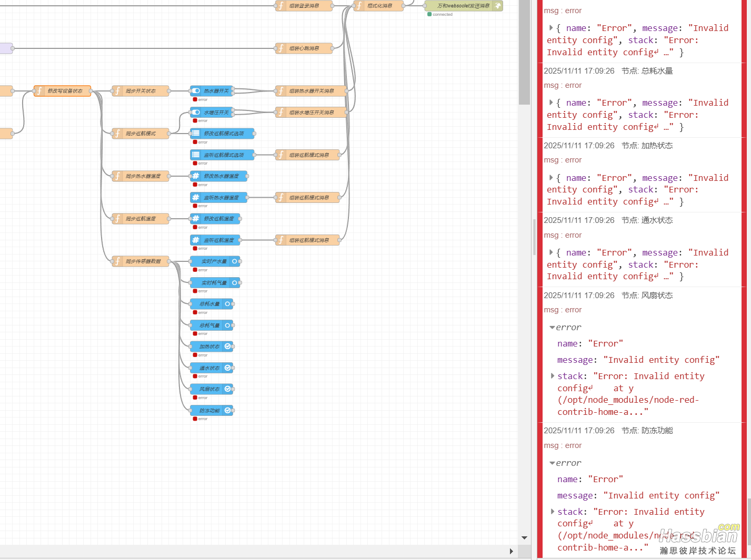Collapse error object in 风扇状态 debug message

click(552, 328)
